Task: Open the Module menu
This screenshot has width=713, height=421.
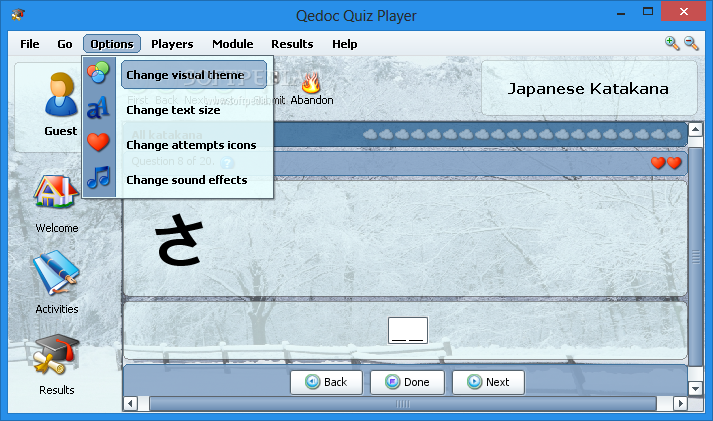Action: click(232, 44)
